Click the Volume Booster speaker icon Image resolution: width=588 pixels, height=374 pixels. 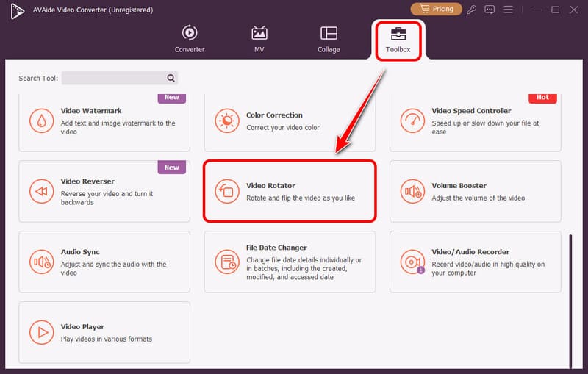click(412, 191)
